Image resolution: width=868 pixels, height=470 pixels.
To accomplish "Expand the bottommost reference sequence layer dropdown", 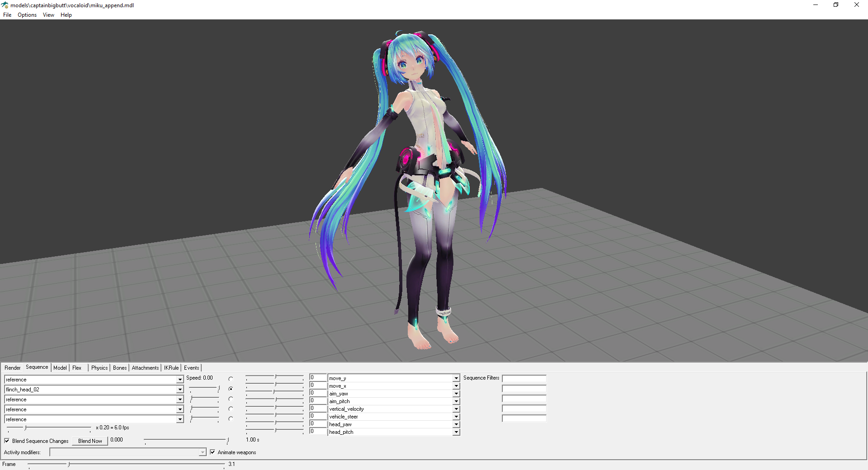I will [x=180, y=419].
